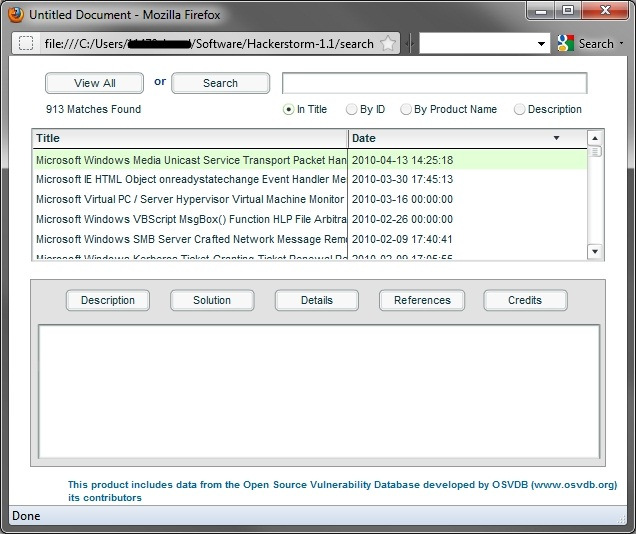Click the 913 Matches Found label

[93, 109]
